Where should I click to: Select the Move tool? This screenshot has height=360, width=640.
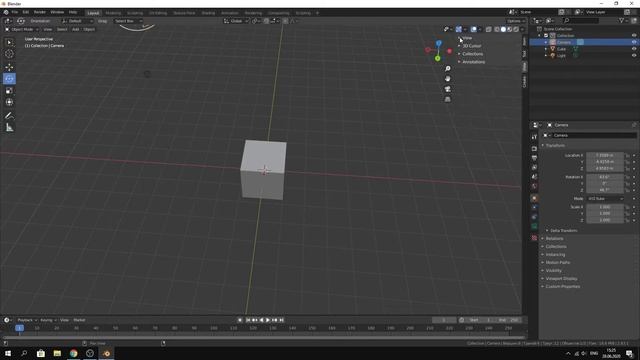pos(9,67)
